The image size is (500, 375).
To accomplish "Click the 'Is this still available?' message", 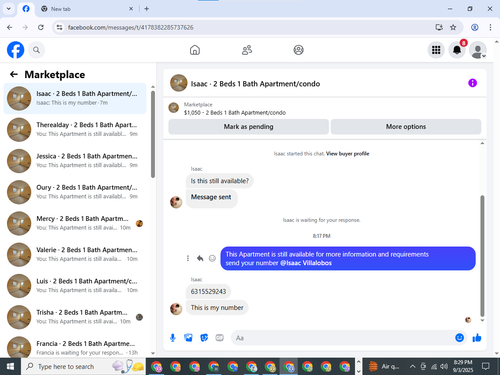I will [x=220, y=181].
